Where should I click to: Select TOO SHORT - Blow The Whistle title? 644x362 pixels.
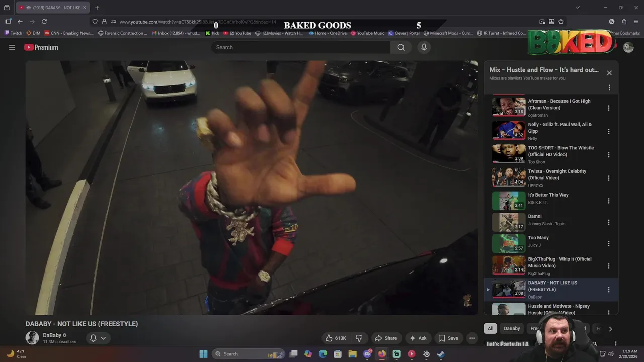(561, 151)
